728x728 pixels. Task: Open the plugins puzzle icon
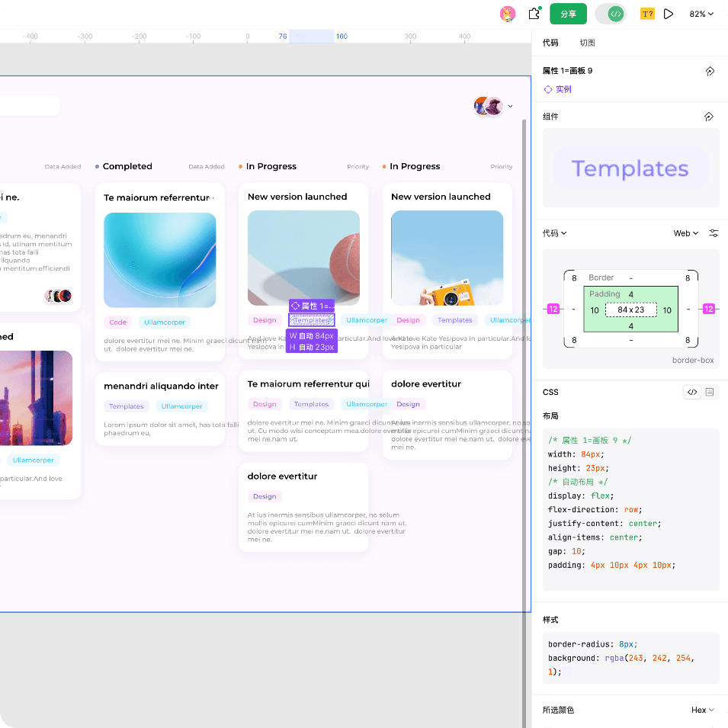point(534,14)
